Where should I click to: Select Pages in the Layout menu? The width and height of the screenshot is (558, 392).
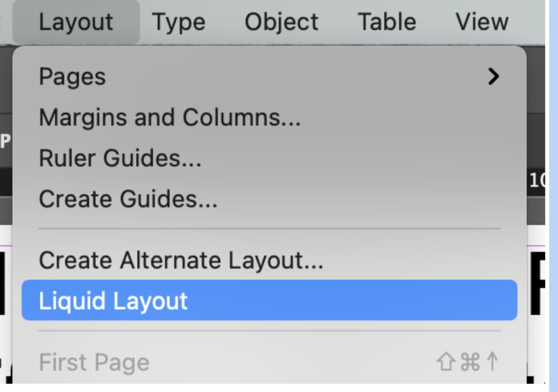coord(72,76)
